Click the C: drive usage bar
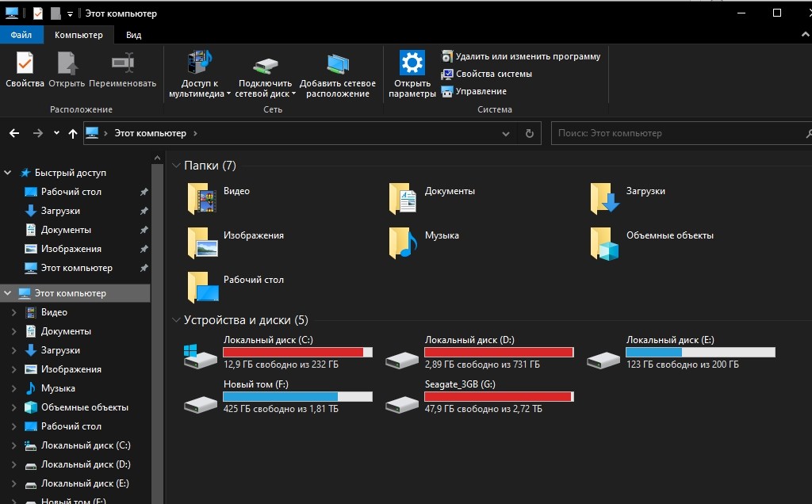 pos(298,353)
